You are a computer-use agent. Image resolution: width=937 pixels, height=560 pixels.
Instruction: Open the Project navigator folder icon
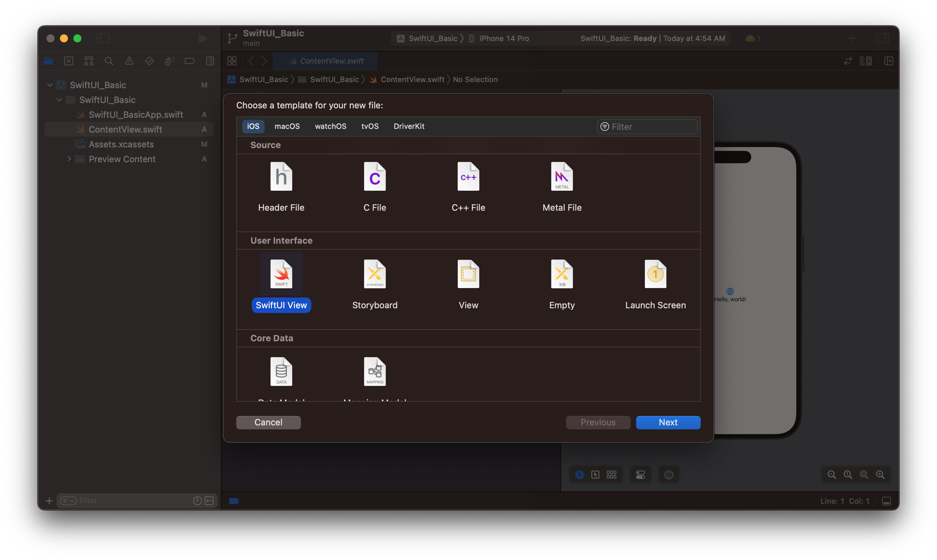pos(49,61)
